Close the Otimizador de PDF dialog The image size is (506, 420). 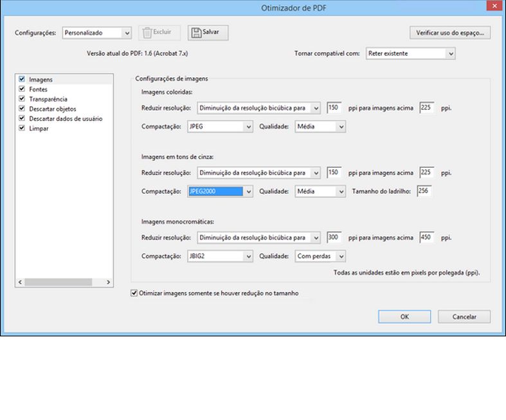494,6
